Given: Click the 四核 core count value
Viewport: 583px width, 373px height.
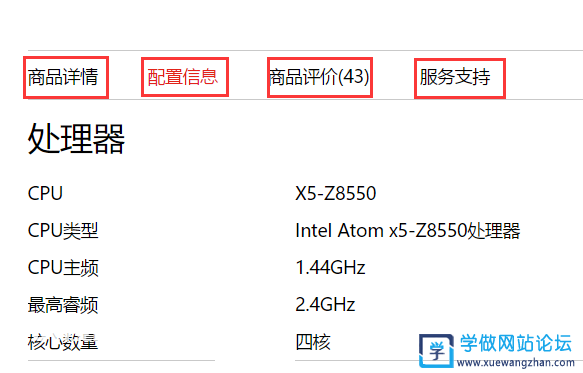Looking at the screenshot, I should point(313,342).
